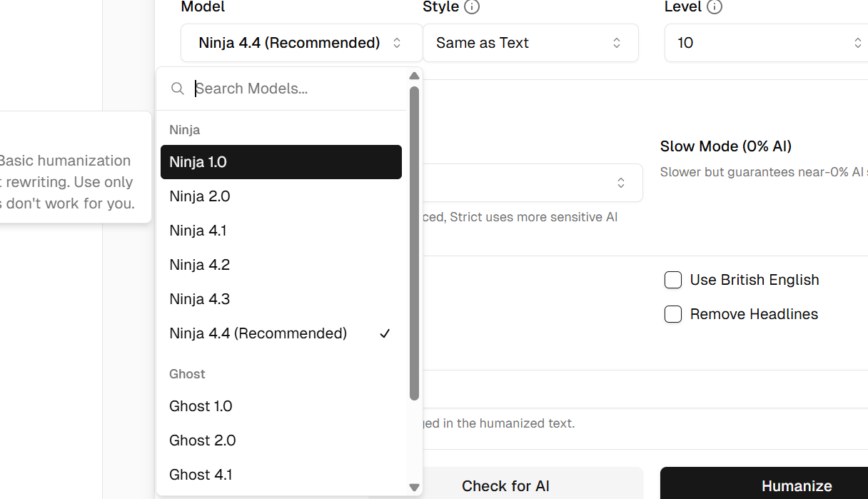Expand the partially hidden dropdown chevron
The image size is (868, 499).
pos(621,183)
